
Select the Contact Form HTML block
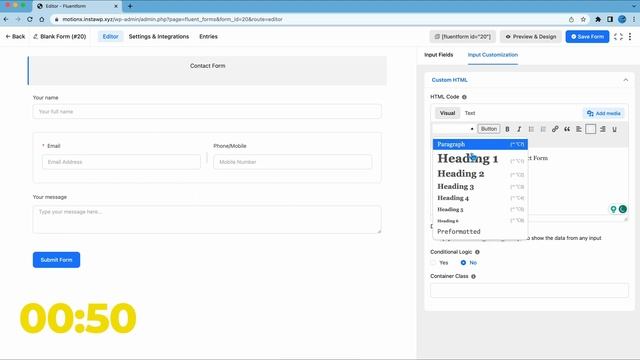207,71
